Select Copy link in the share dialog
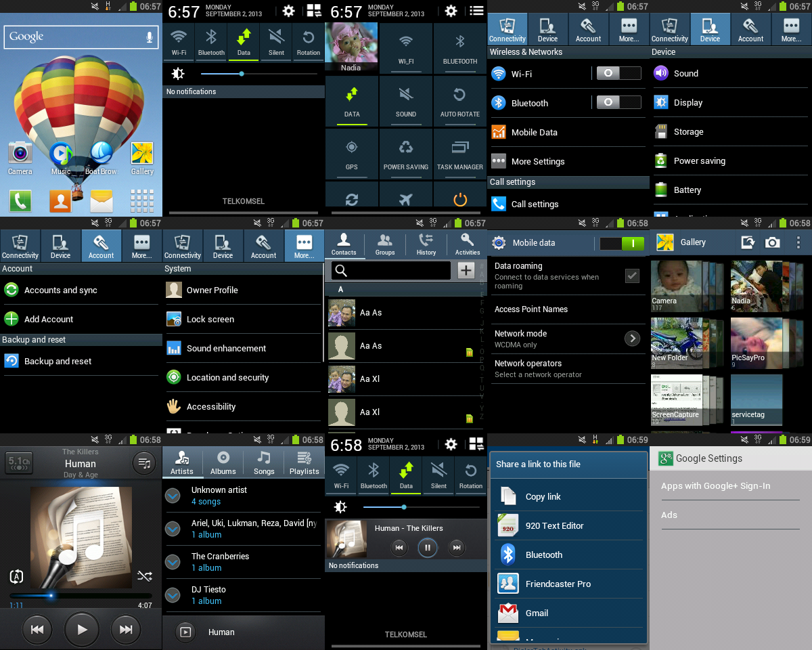The image size is (812, 650). click(569, 496)
